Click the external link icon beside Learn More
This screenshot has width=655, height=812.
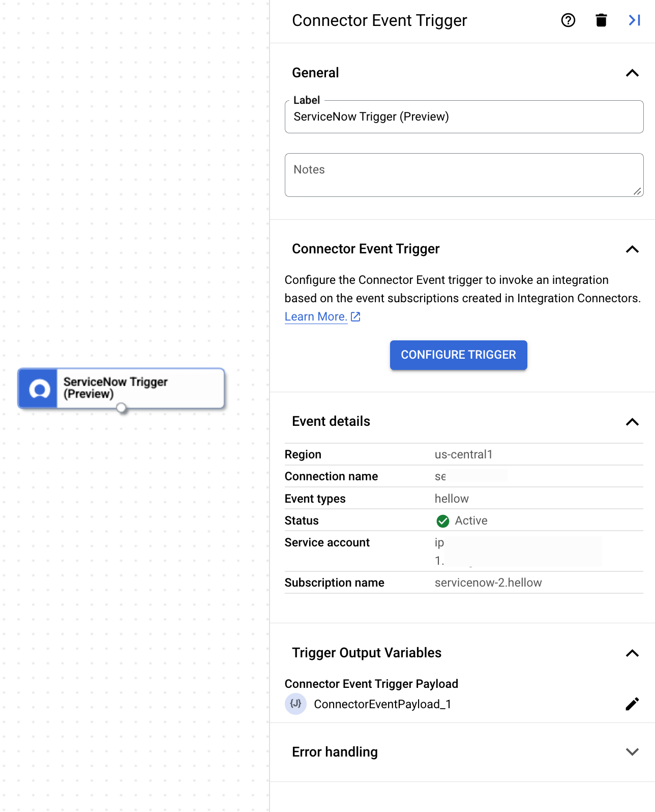coord(355,316)
